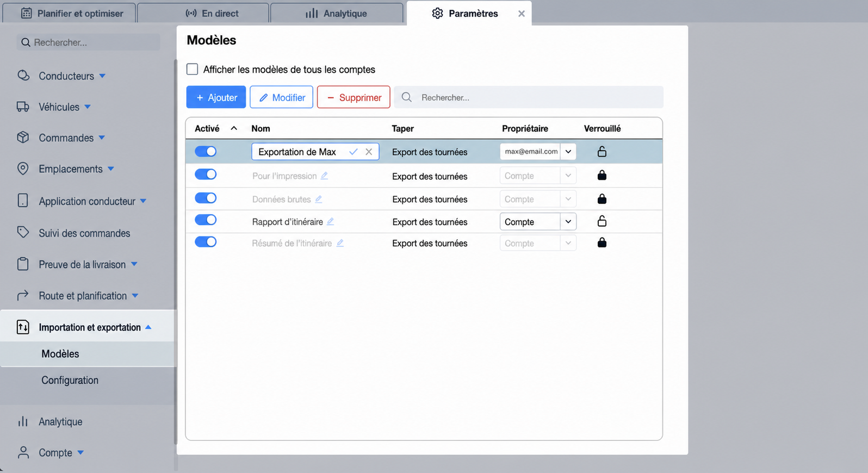Expand the Emplacements menu arrow
The image size is (868, 473).
point(111,169)
